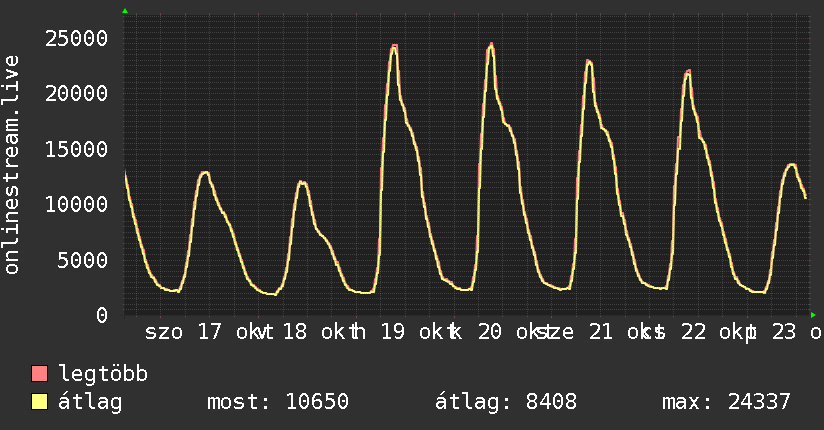Click the 20000 y-axis label
824x430 pixels.
pyautogui.click(x=76, y=94)
